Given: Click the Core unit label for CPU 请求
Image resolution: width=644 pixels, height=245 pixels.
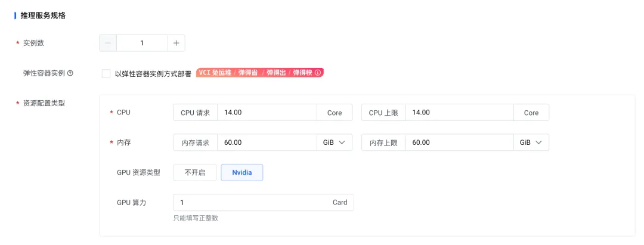Looking at the screenshot, I should pos(335,113).
